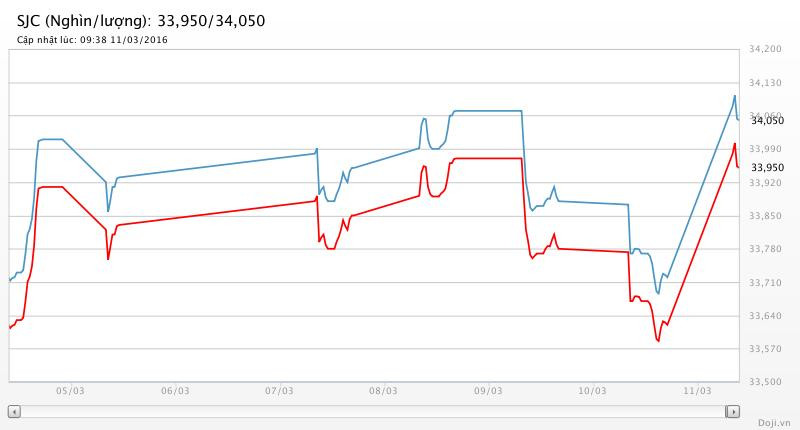Image resolution: width=800 pixels, height=430 pixels.
Task: Open the Doji.vn link
Action: tap(775, 423)
